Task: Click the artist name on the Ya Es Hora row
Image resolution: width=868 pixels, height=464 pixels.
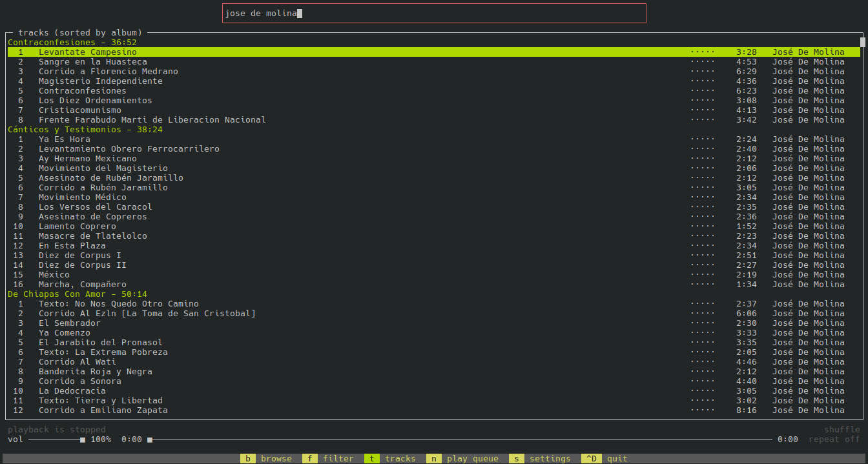Action: coord(809,139)
